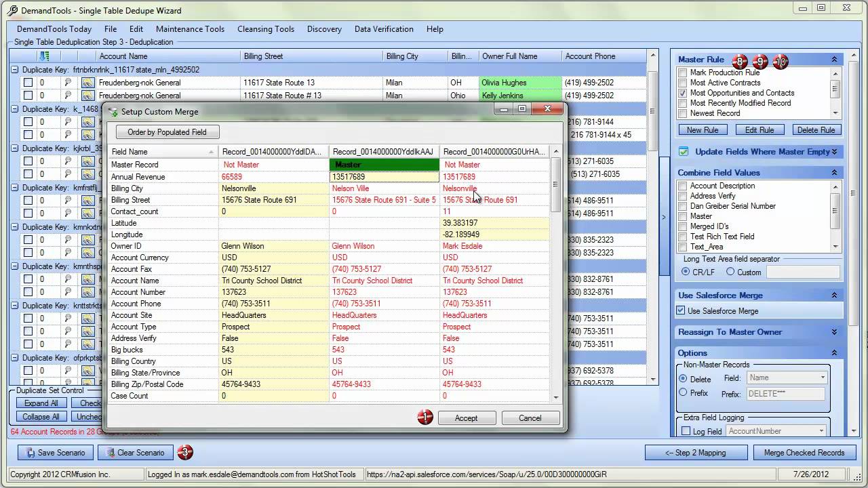Collapse Duplicate Key frtnbrknrlnk_11617 group
The image size is (868, 488).
(x=15, y=70)
